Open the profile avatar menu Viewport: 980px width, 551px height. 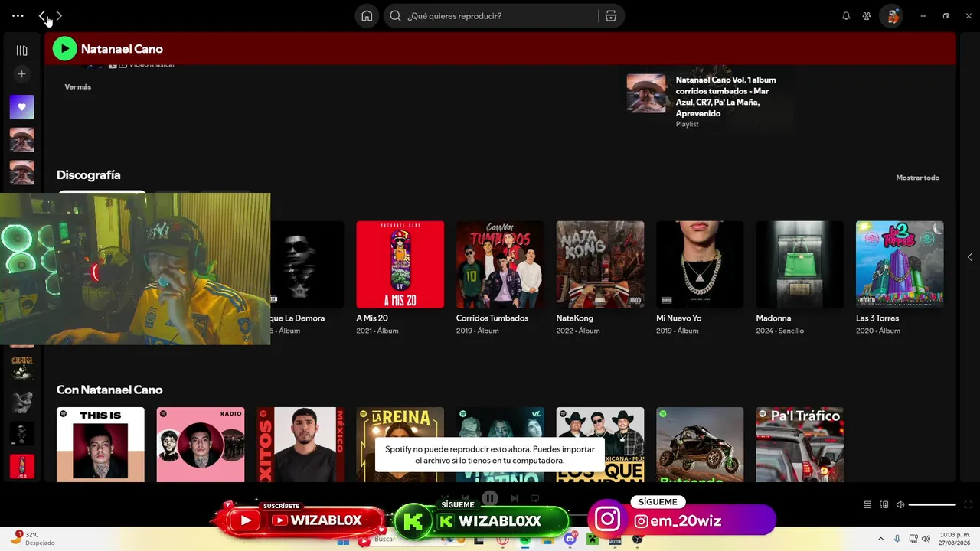891,16
